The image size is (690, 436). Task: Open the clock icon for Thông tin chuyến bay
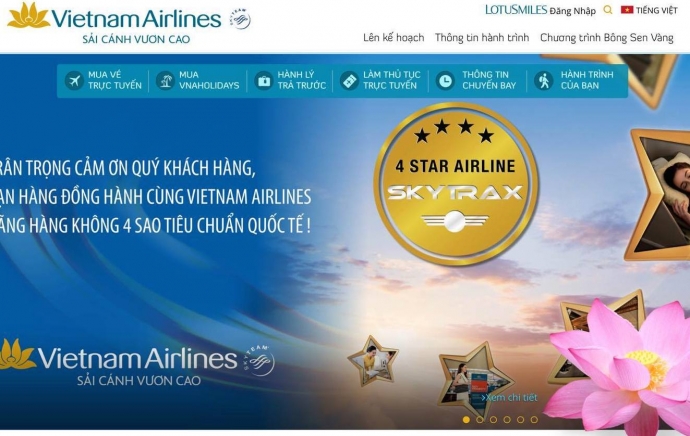[x=445, y=81]
